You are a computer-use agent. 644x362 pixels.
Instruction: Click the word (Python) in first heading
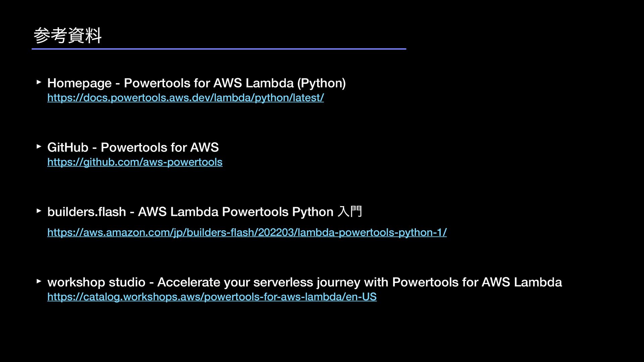[x=321, y=83]
